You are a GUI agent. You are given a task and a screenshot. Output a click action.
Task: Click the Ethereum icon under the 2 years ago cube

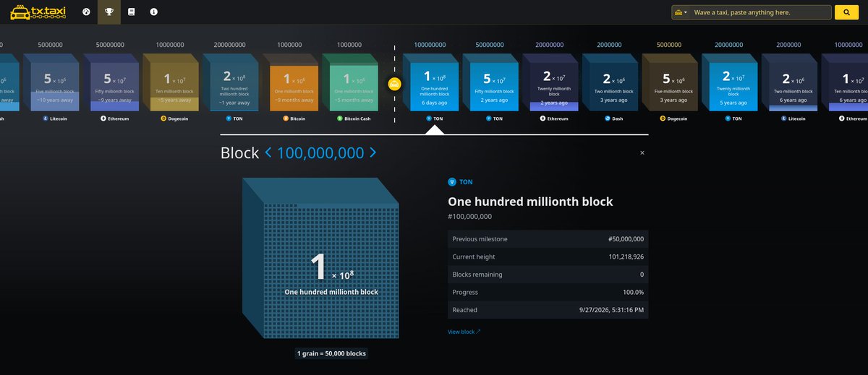[x=542, y=118]
